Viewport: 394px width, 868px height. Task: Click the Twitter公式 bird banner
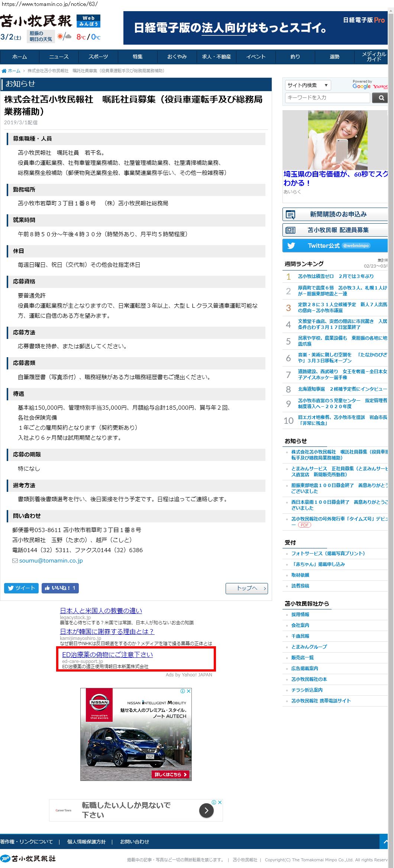click(335, 246)
